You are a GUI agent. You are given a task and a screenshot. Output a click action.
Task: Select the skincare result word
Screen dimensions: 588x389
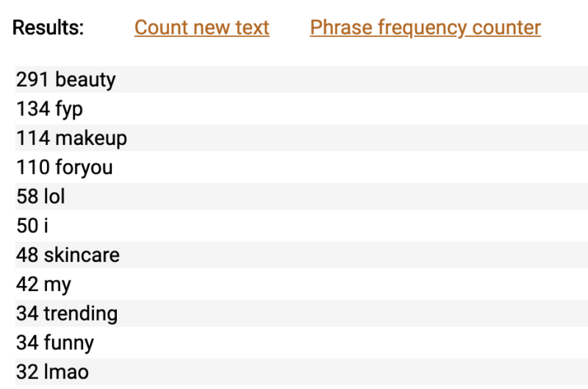point(82,255)
